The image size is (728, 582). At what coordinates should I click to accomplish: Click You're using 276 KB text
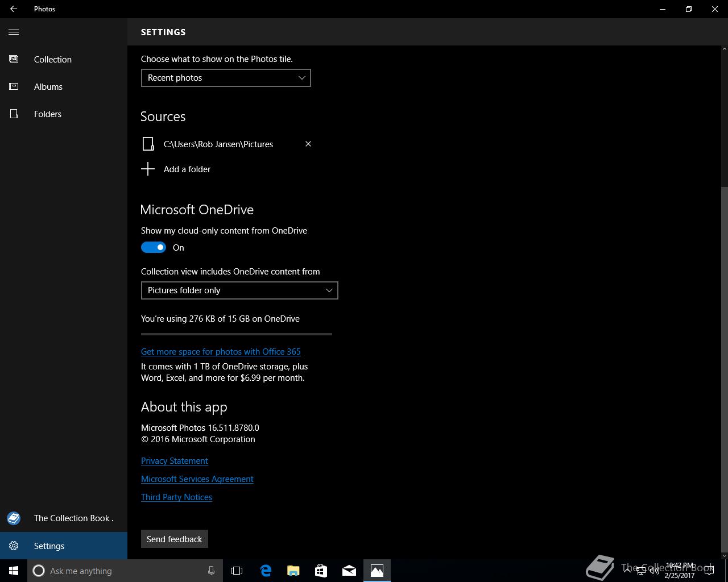tap(220, 319)
